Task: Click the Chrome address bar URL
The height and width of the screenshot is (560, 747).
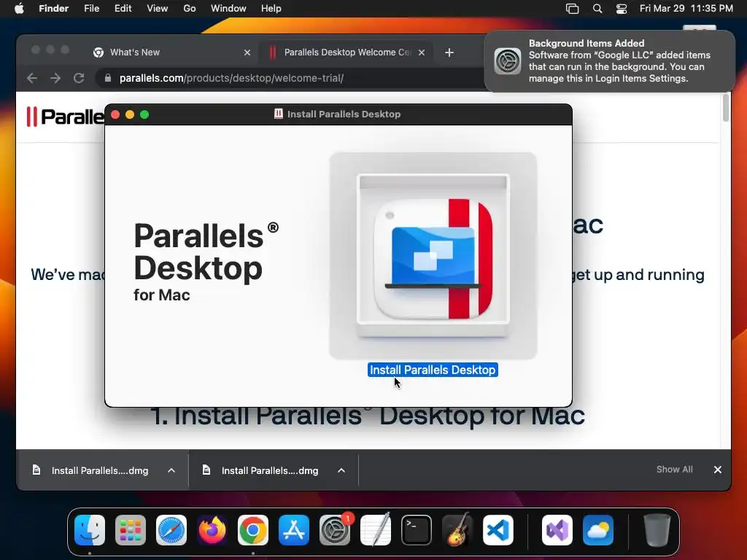Action: tap(231, 78)
